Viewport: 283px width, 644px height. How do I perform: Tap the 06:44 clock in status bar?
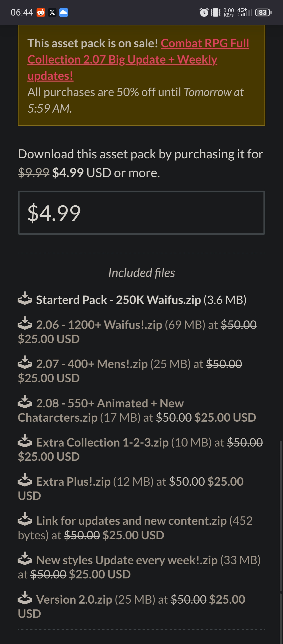22,12
